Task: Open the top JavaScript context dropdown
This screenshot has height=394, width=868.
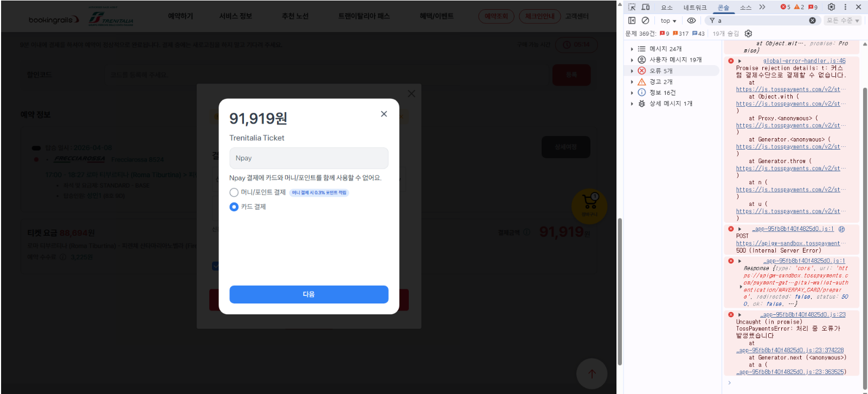Action: [668, 21]
